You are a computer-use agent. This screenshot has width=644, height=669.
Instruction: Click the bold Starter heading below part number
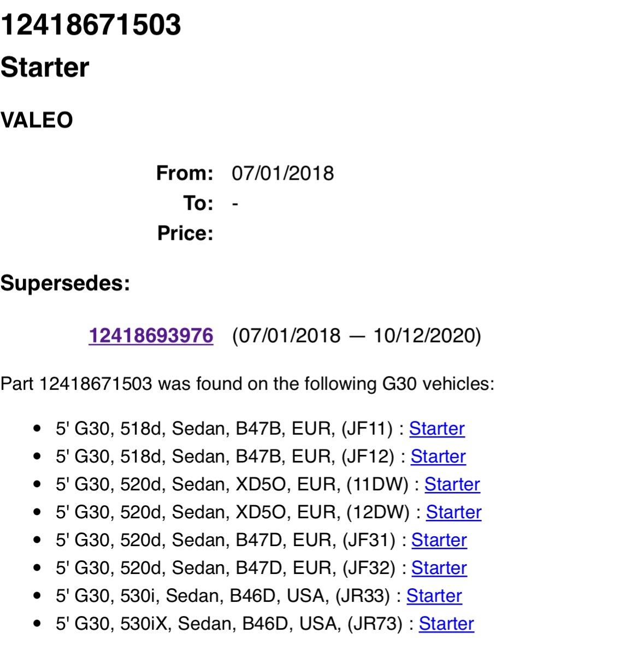pos(45,68)
